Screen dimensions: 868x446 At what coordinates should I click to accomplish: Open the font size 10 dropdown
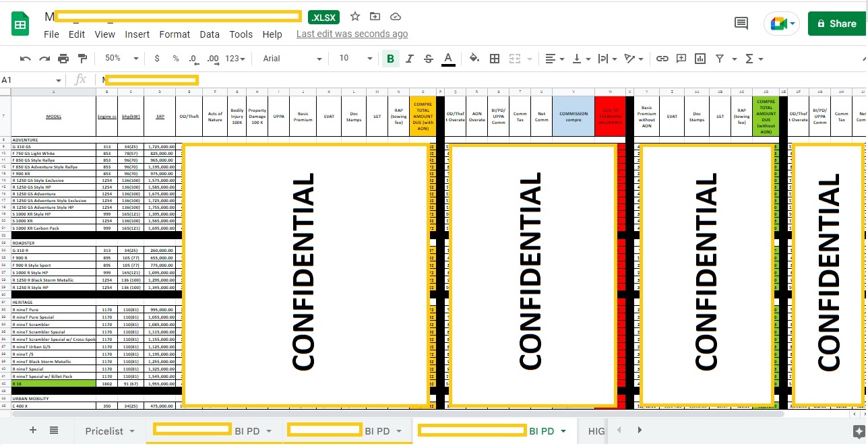click(354, 59)
